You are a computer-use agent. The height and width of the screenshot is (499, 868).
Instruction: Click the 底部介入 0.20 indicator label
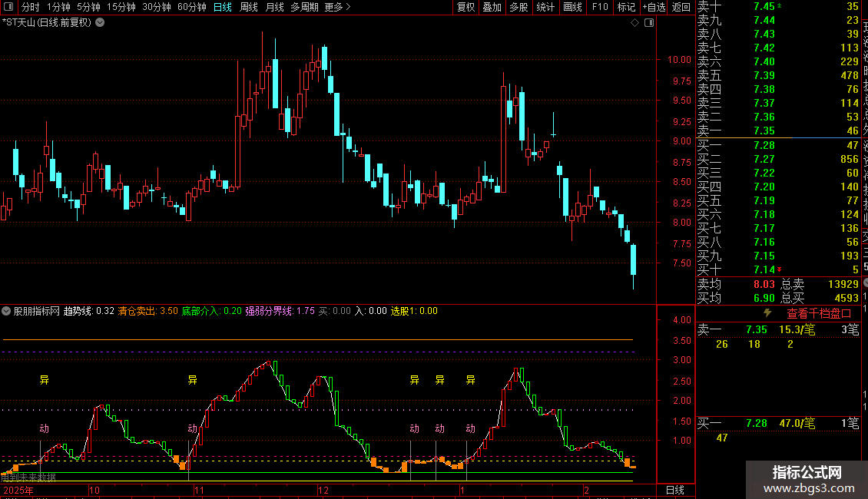point(211,311)
